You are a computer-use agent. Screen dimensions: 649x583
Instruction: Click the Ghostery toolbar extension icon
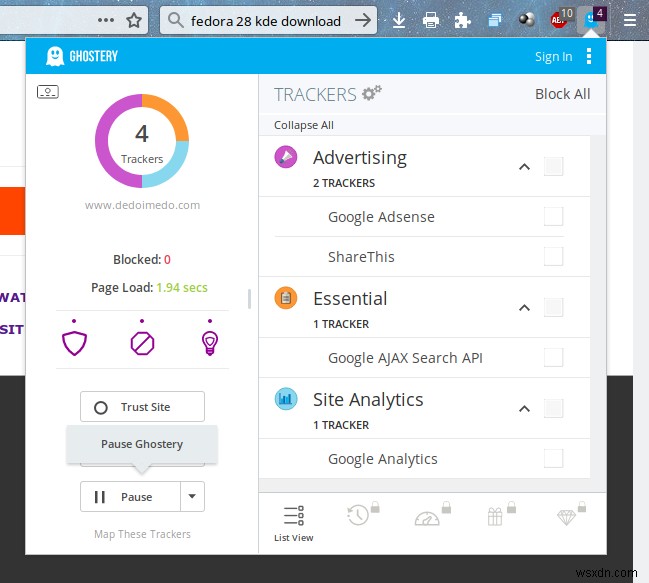pyautogui.click(x=591, y=19)
